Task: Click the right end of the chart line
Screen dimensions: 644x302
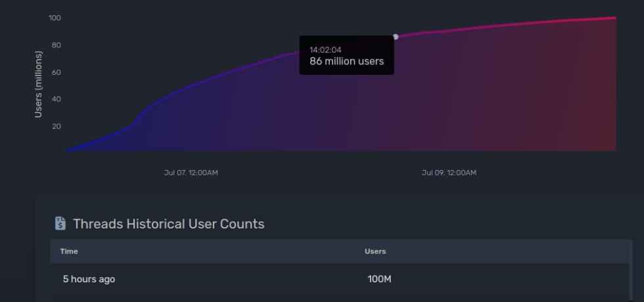Action: pos(615,18)
